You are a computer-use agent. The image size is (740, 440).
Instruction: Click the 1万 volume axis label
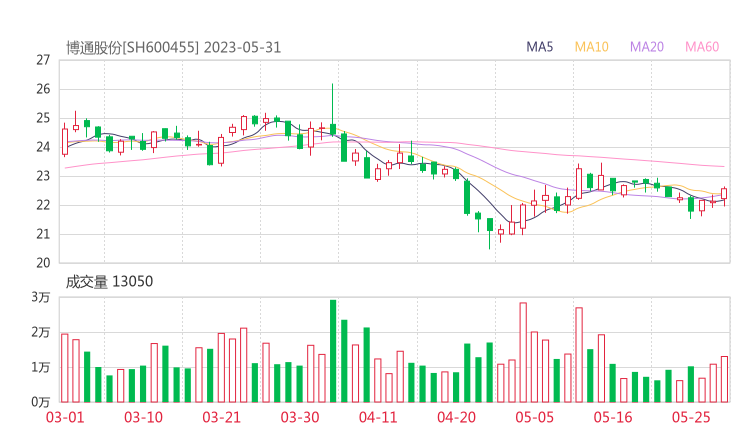(41, 367)
